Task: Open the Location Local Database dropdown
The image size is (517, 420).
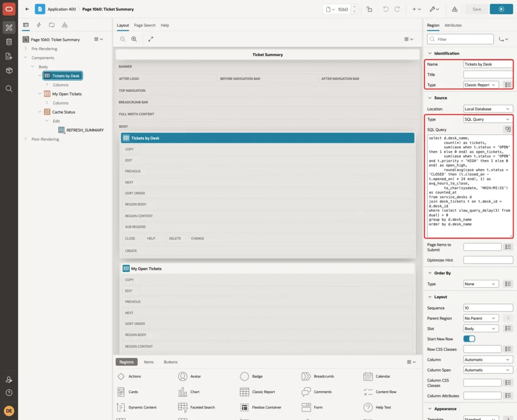Action: click(488, 109)
